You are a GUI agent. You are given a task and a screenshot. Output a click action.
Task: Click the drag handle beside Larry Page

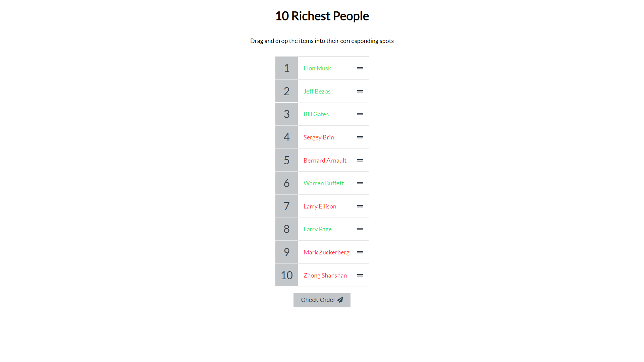(360, 229)
